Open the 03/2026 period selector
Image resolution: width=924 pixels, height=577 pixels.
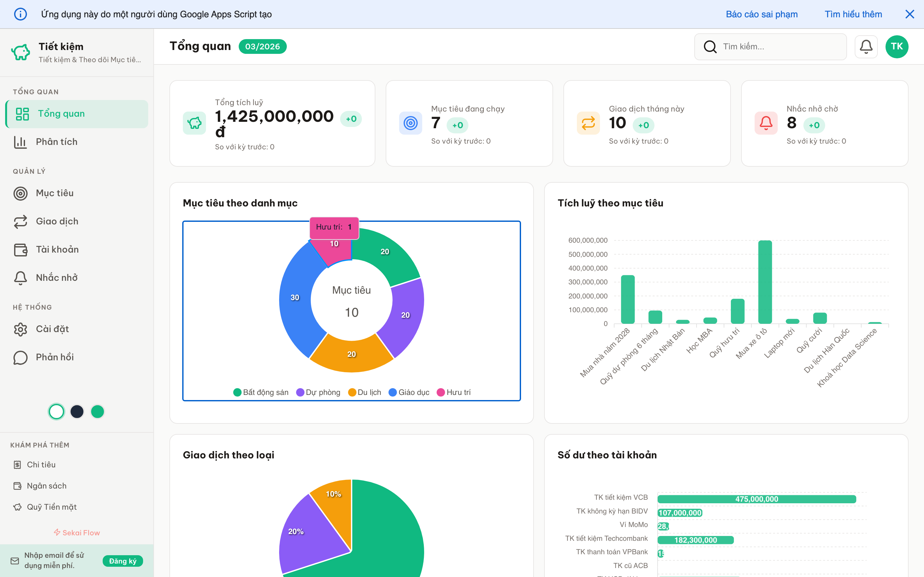262,46
